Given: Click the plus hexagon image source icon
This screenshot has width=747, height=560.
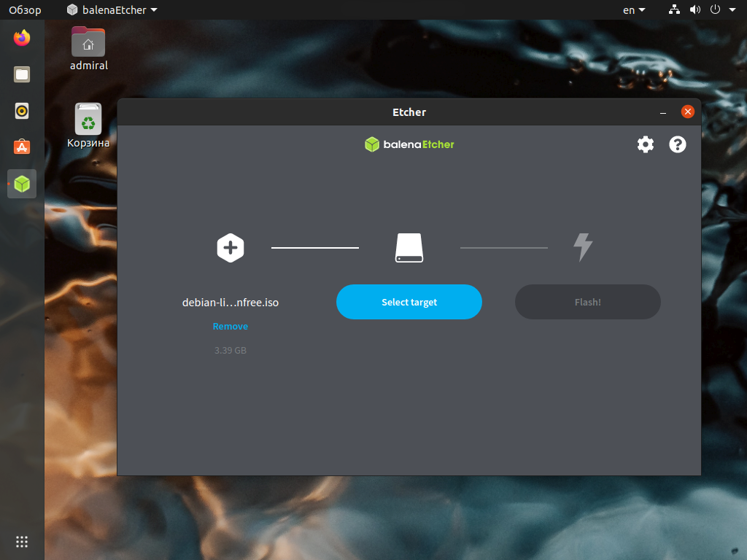Looking at the screenshot, I should (231, 248).
